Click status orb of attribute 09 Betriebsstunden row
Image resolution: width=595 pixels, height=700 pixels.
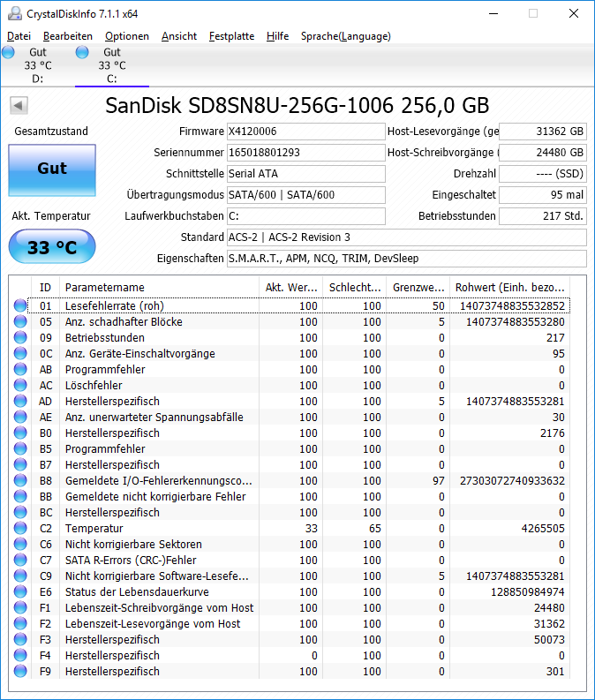point(20,338)
